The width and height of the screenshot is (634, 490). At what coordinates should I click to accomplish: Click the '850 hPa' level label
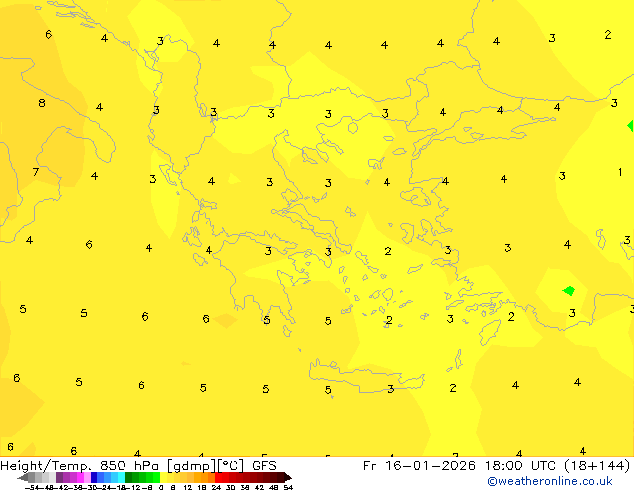pyautogui.click(x=129, y=466)
